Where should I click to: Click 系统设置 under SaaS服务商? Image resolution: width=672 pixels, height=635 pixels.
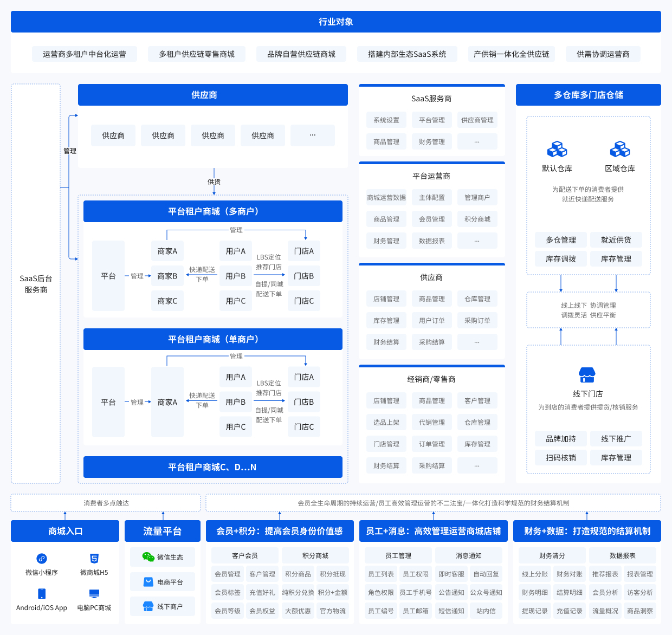click(x=386, y=120)
